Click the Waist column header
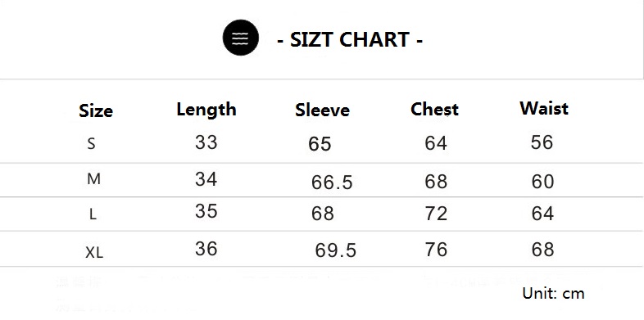644x320 pixels. 544,108
